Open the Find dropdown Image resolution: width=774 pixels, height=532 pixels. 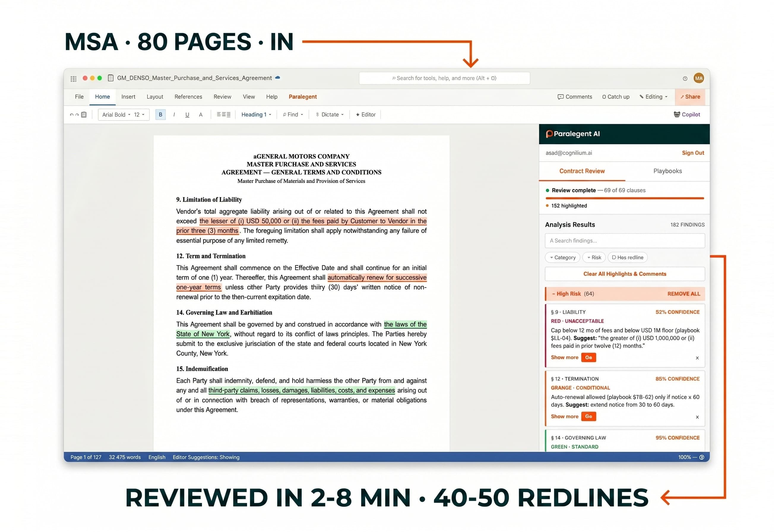coord(293,115)
